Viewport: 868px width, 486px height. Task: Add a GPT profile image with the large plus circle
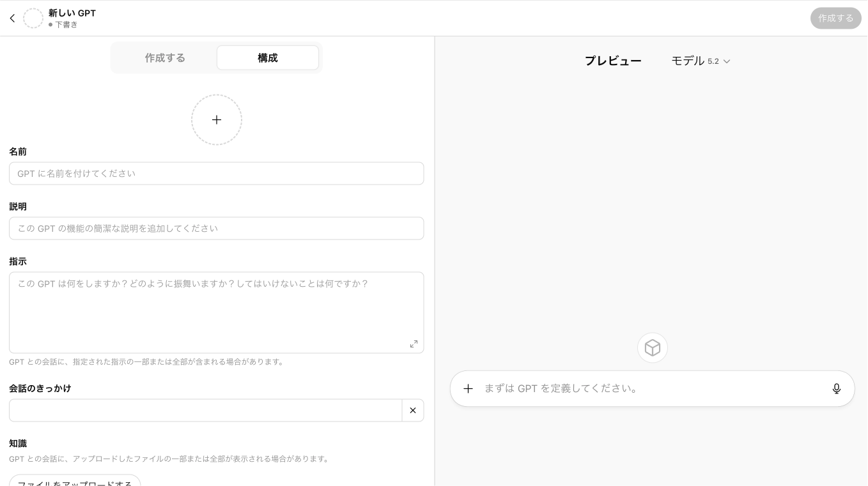[217, 120]
